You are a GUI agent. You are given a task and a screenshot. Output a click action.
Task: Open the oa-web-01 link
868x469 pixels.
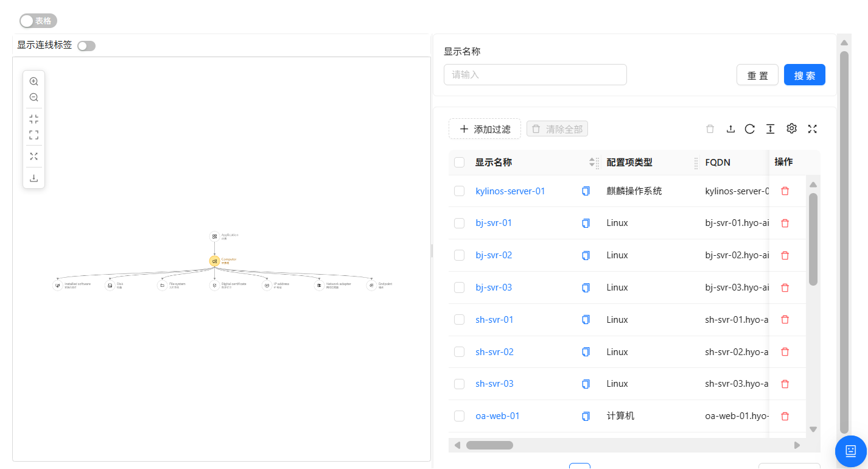click(x=497, y=416)
